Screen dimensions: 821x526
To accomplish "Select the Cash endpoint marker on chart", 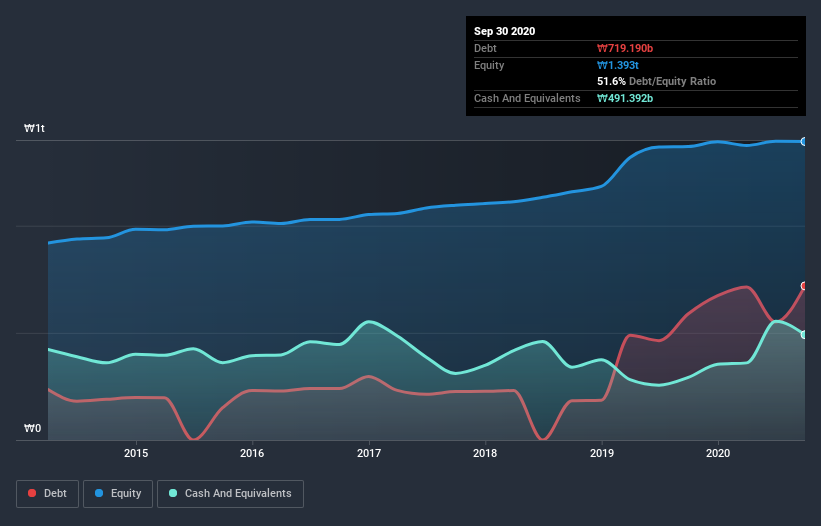I will 804,334.
